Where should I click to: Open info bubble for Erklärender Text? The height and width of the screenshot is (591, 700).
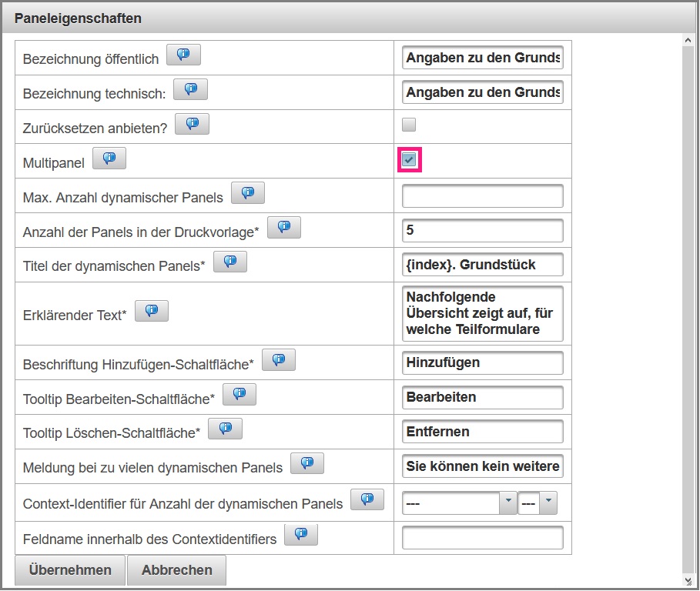152,311
